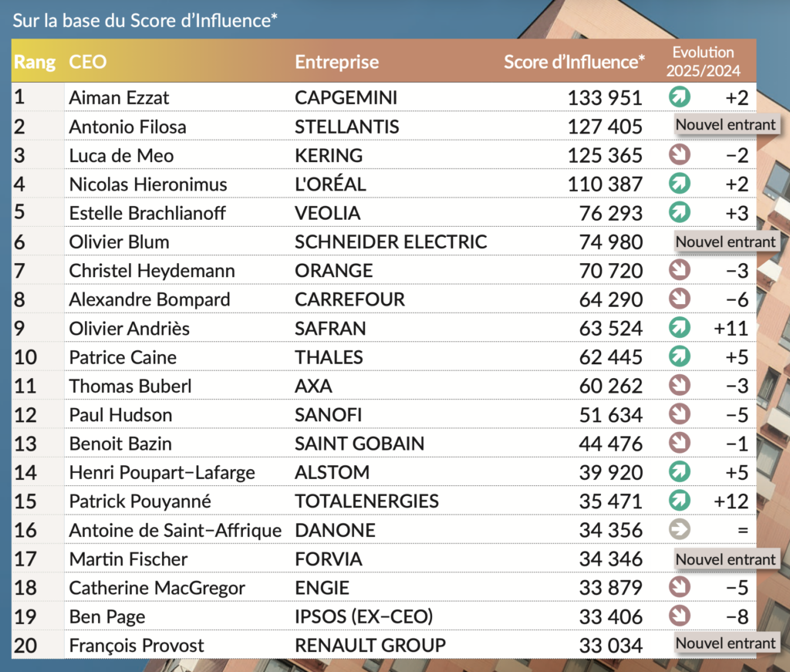Click the green up arrow for Safran
790x672 pixels.
(x=679, y=328)
